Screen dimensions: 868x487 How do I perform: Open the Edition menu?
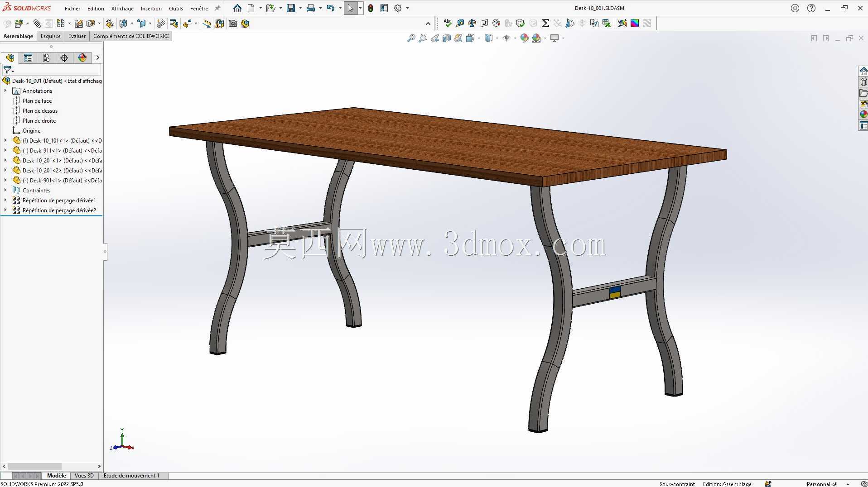[x=96, y=8]
